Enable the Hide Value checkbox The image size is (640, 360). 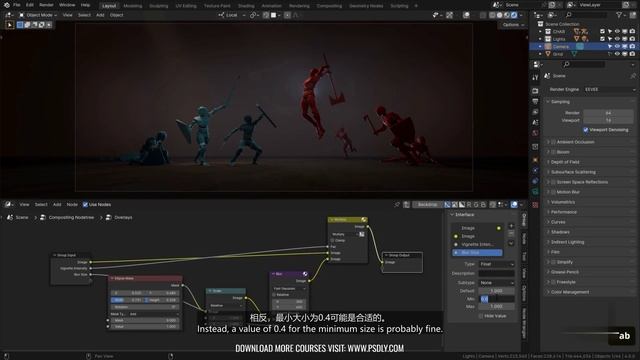[x=481, y=316]
